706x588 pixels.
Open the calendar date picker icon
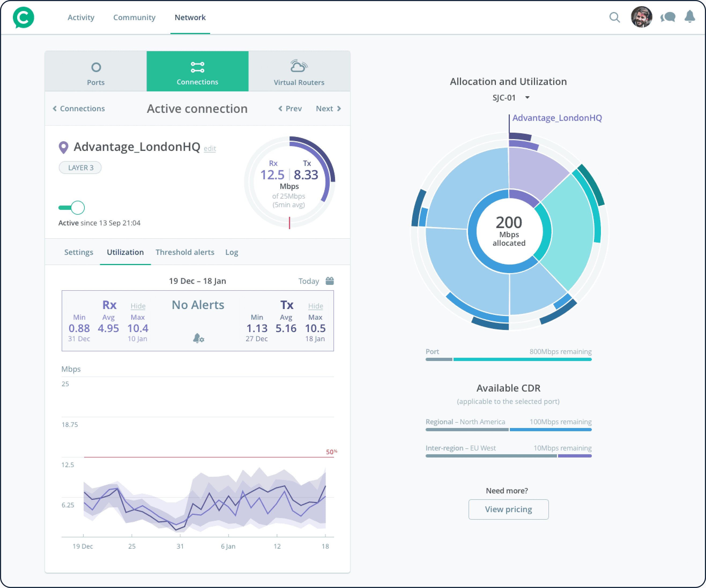(x=330, y=281)
